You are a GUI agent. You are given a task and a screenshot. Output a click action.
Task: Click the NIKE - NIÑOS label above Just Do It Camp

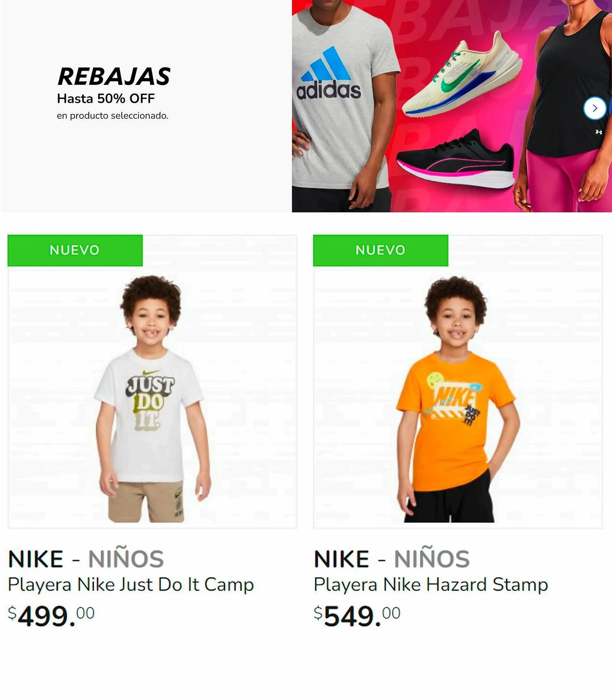[86, 559]
